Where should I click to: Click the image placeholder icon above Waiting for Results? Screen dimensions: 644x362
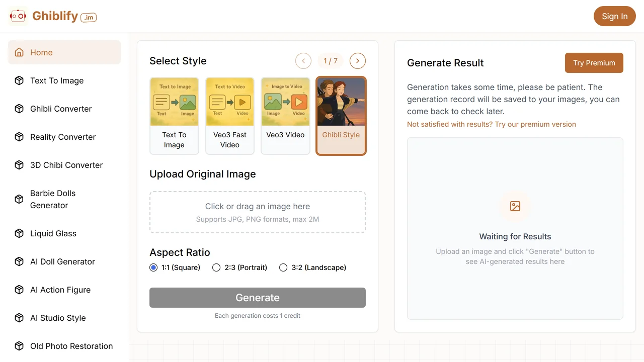[x=515, y=206]
